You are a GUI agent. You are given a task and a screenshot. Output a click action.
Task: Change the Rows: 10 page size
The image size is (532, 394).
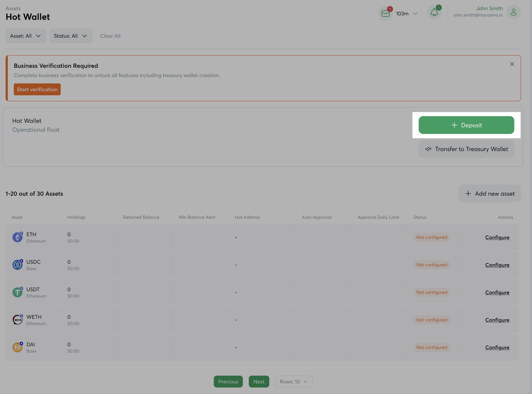coord(294,382)
